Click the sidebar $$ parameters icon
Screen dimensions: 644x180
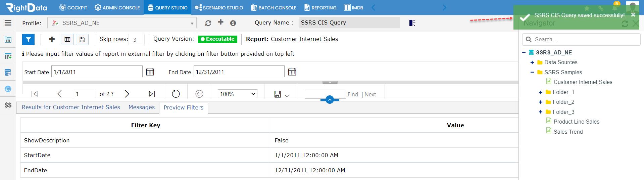tap(8, 105)
